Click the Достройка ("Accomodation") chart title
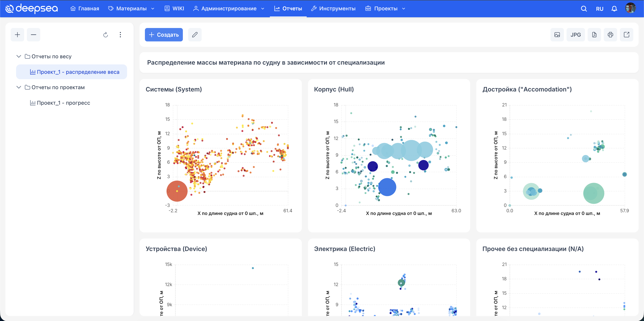Image resolution: width=644 pixels, height=321 pixels. click(x=527, y=89)
